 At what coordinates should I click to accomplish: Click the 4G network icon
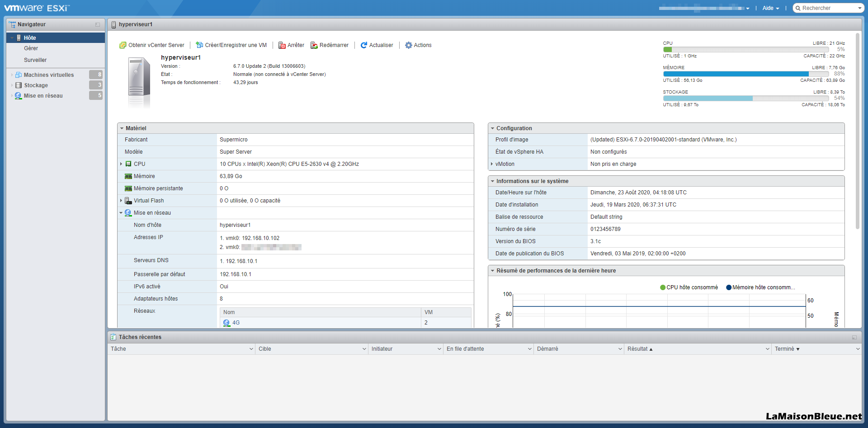coord(226,323)
